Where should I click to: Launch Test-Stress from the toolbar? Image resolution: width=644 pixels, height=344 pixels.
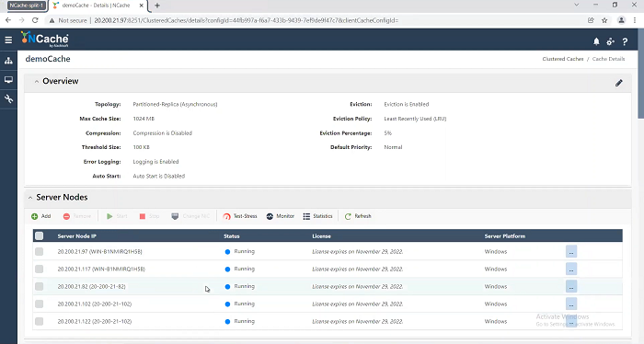240,216
